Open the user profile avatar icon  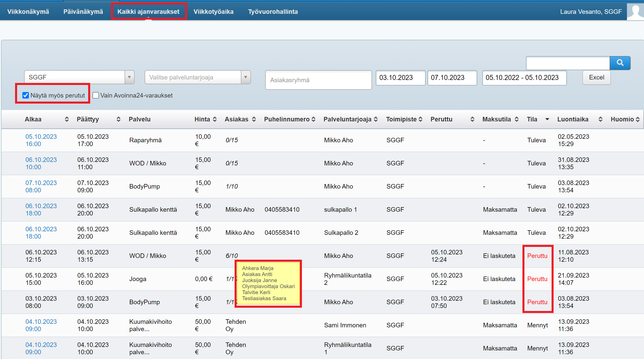click(635, 12)
